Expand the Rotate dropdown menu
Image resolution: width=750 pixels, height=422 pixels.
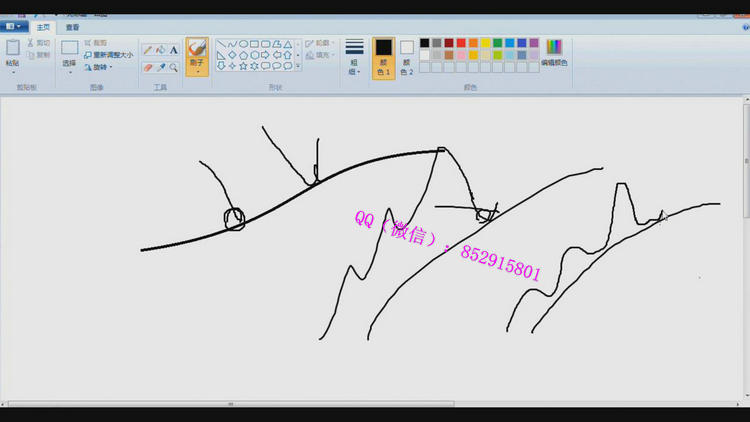click(99, 67)
